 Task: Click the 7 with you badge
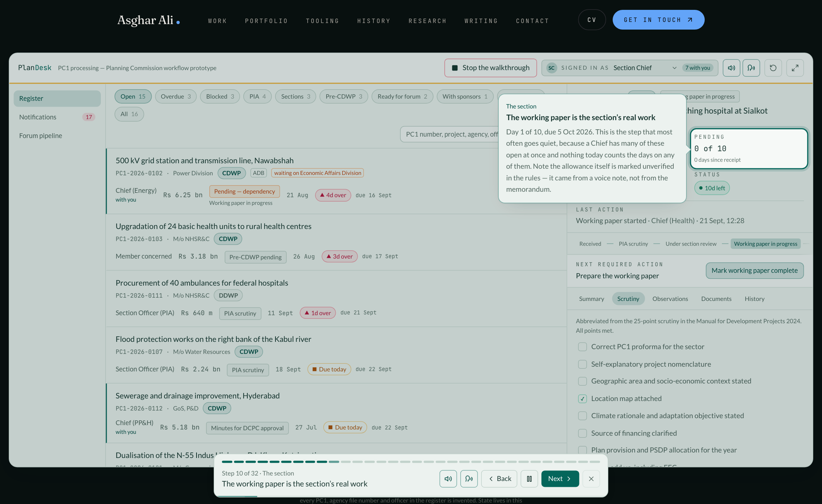pos(697,68)
